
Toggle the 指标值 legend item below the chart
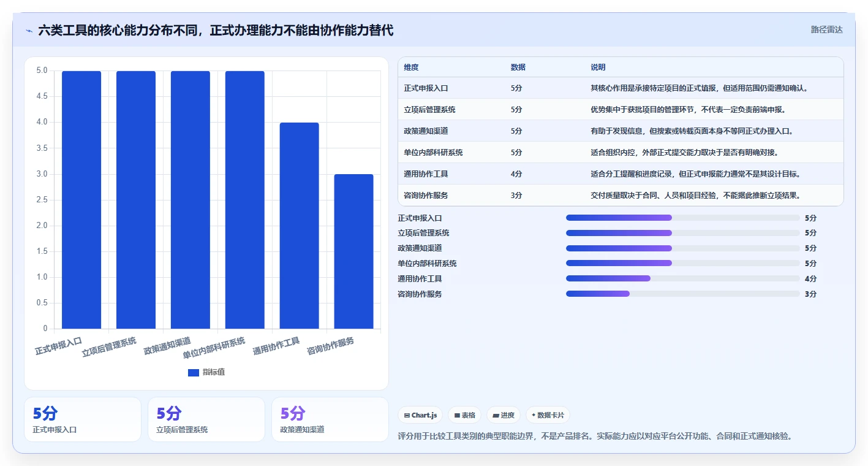click(206, 372)
